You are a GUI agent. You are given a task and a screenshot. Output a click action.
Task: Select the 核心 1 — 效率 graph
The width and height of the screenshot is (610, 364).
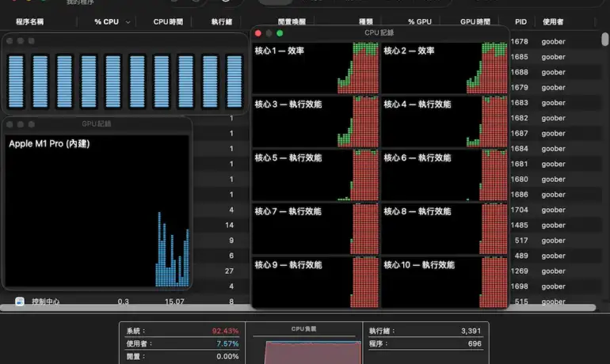click(x=315, y=68)
